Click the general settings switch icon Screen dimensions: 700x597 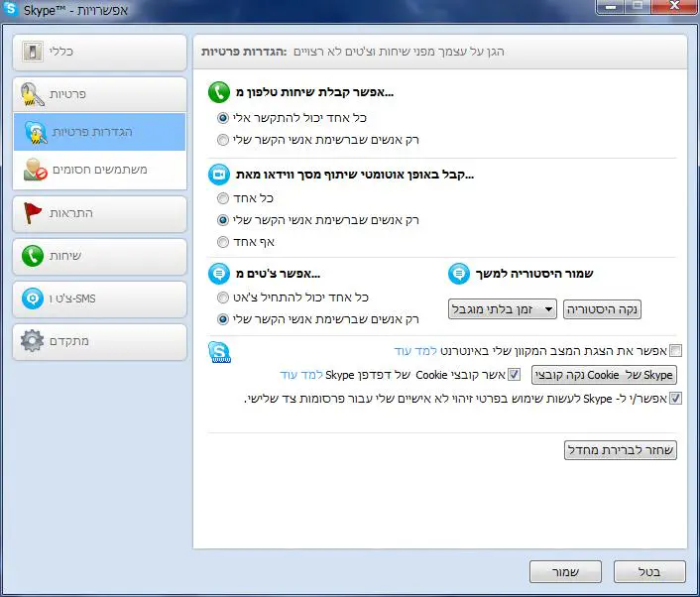[x=33, y=52]
